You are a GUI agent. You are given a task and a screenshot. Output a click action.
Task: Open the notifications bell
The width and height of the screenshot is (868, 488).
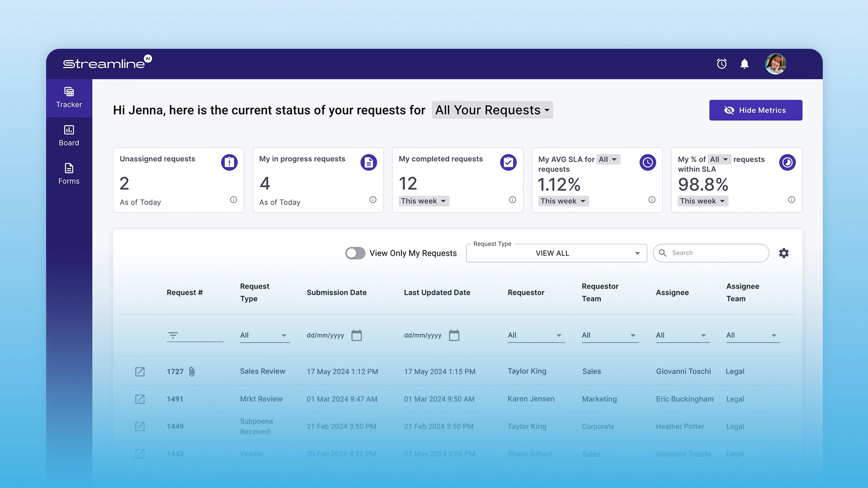pos(745,64)
